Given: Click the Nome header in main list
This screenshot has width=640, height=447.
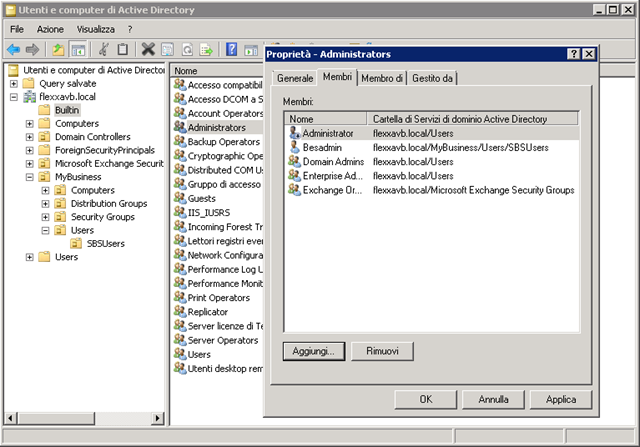Looking at the screenshot, I should pos(216,71).
